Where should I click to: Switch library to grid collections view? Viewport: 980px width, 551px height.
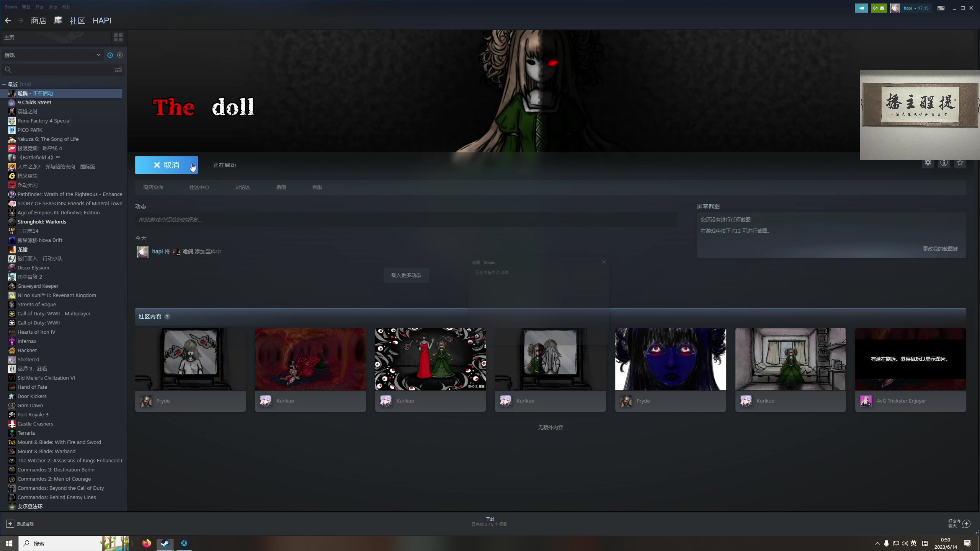tap(118, 37)
